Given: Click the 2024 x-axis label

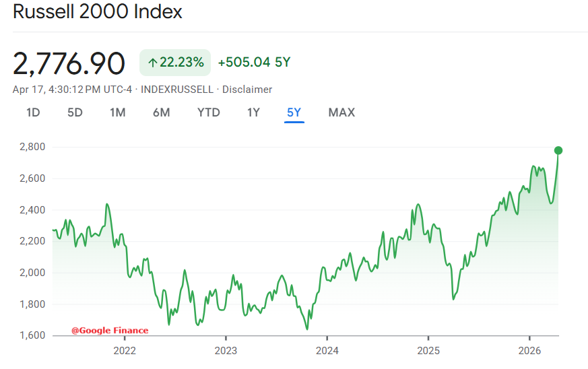Looking at the screenshot, I should 327,350.
